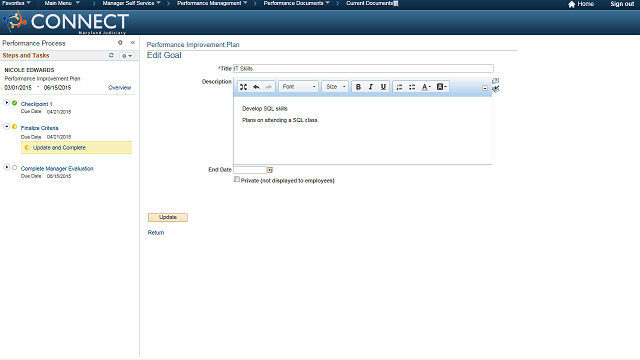Insert numbered list in description
Image resolution: width=640 pixels, height=360 pixels.
(400, 87)
